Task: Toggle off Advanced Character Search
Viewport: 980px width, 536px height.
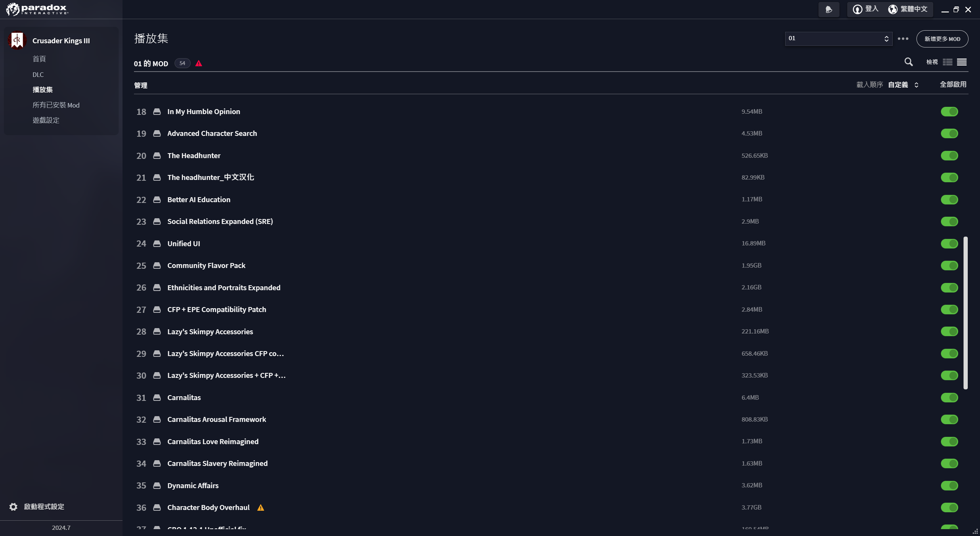Action: pos(949,134)
